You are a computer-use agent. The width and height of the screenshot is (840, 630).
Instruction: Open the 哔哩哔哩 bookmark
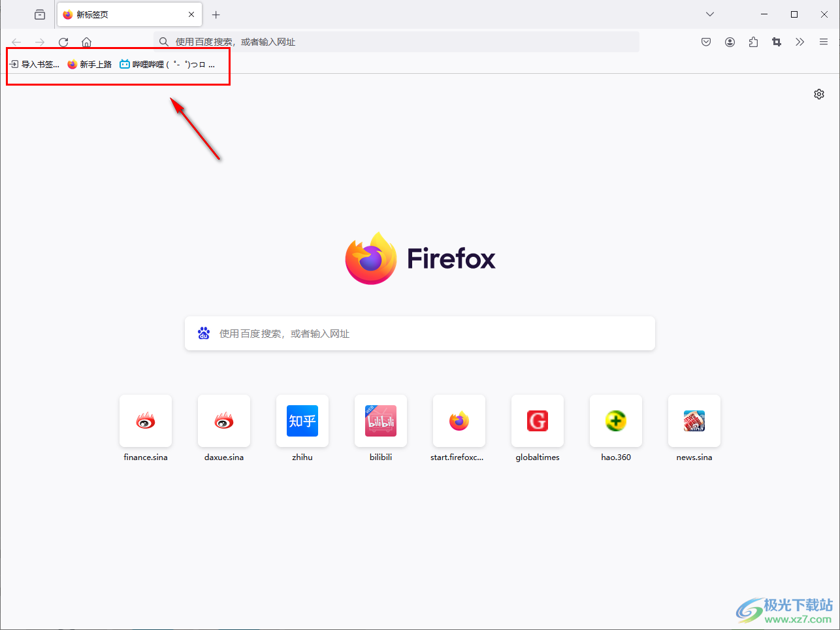pyautogui.click(x=167, y=64)
